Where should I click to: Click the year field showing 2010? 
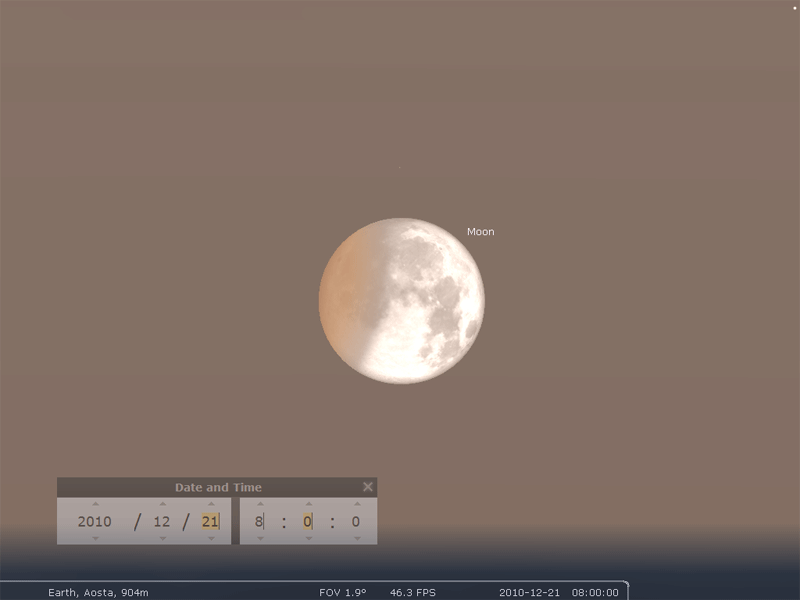pyautogui.click(x=94, y=521)
